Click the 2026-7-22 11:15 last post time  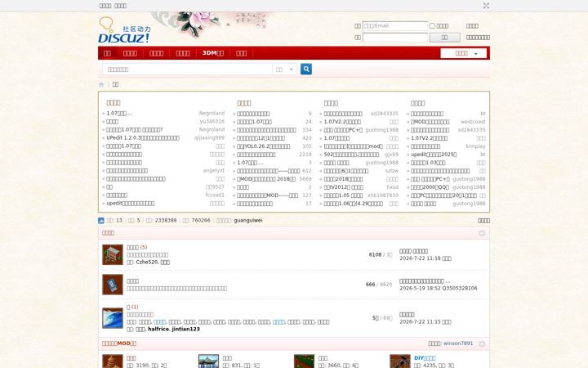[x=420, y=322]
